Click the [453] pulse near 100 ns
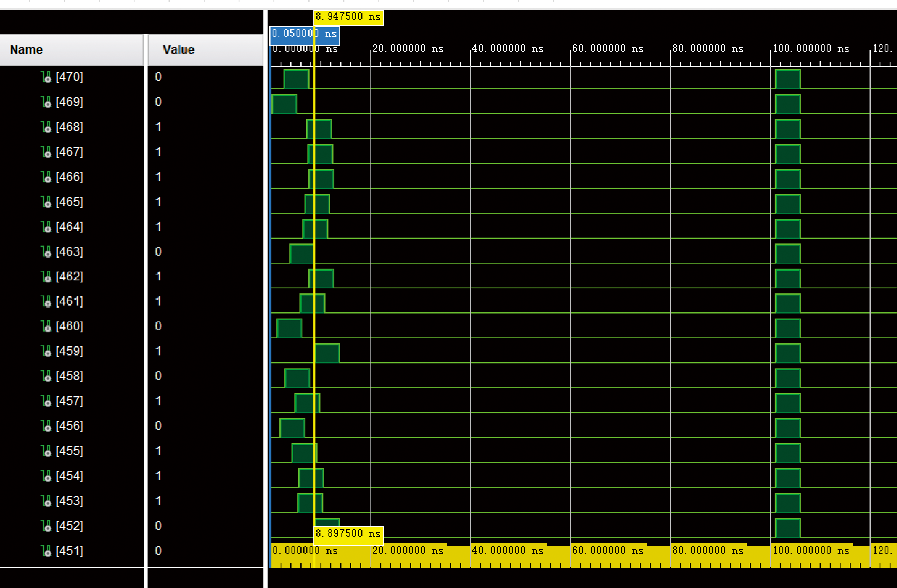The width and height of the screenshot is (897, 588). (788, 503)
